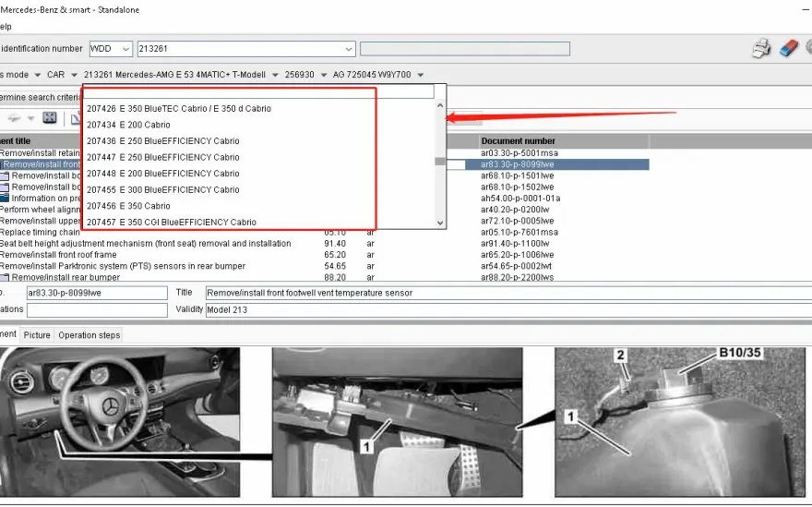Open the 213261 identification number dropdown
The width and height of the screenshot is (812, 507).
pyautogui.click(x=349, y=49)
